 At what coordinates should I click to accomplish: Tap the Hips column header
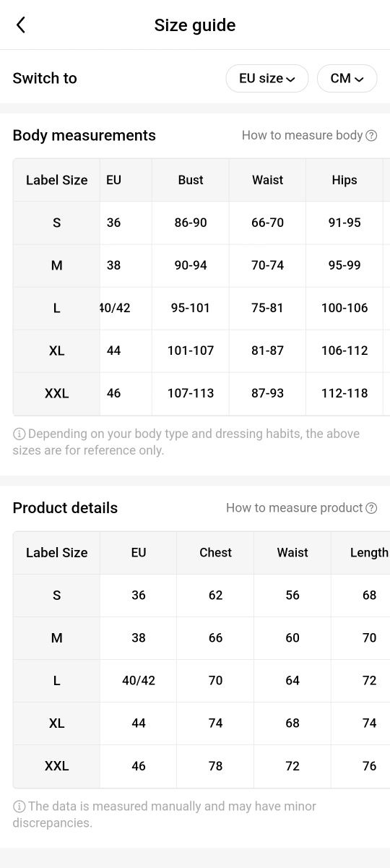point(344,180)
